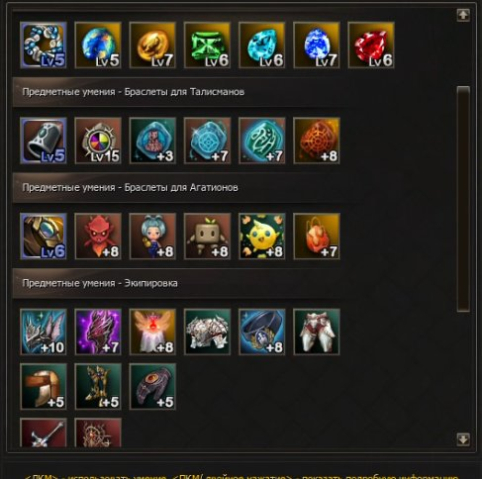Screen dimensions: 482x479
Task: Click the scroll up arrow button
Action: click(x=463, y=15)
